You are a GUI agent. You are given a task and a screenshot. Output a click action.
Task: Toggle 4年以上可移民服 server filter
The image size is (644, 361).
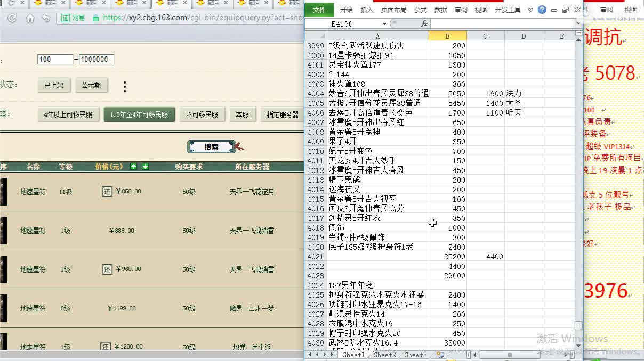[69, 114]
